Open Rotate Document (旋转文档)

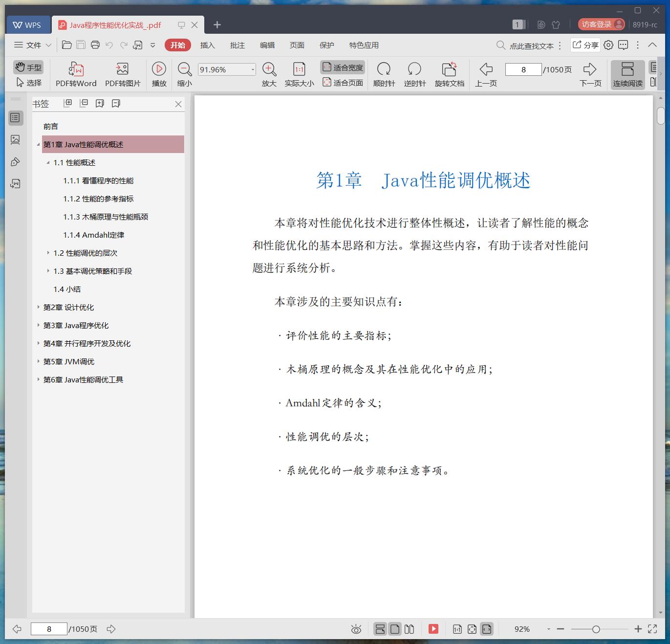pyautogui.click(x=450, y=74)
